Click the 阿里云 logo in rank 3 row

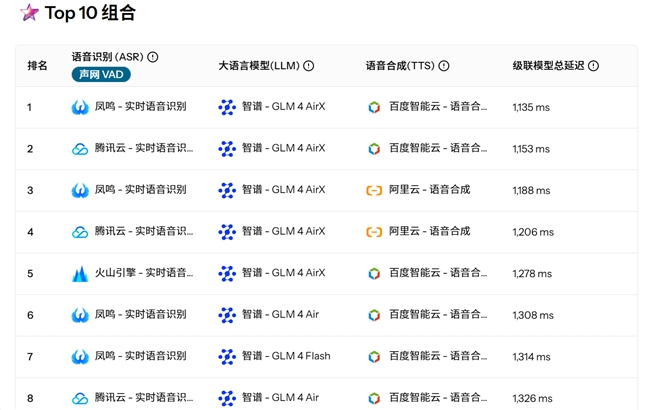(x=374, y=190)
